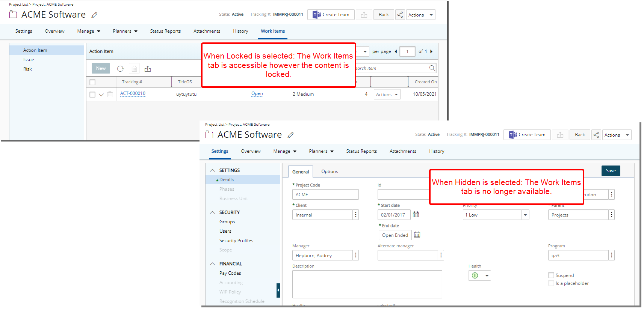Go to the previous page arrow
The image size is (644, 310).
[x=396, y=51]
